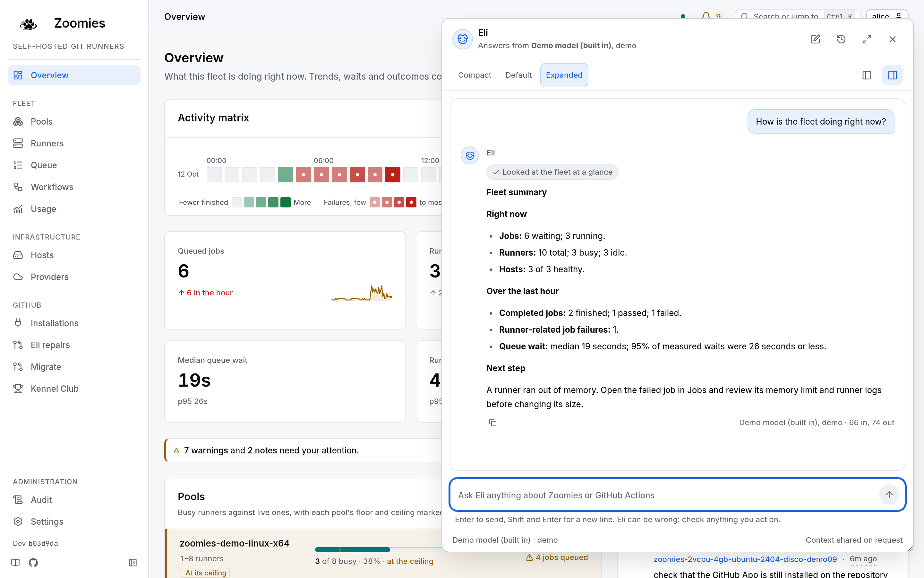Viewport: 924px width, 578px height.
Task: Expand 'Looked at the fleet at a glance' step
Action: (x=552, y=172)
